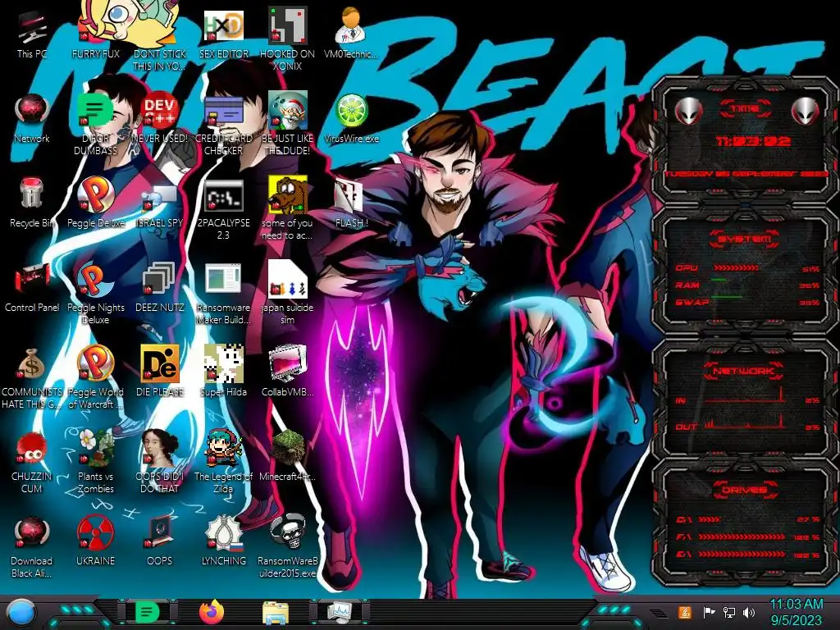Click the right alien head widget icon
This screenshot has width=840, height=630.
click(x=806, y=112)
